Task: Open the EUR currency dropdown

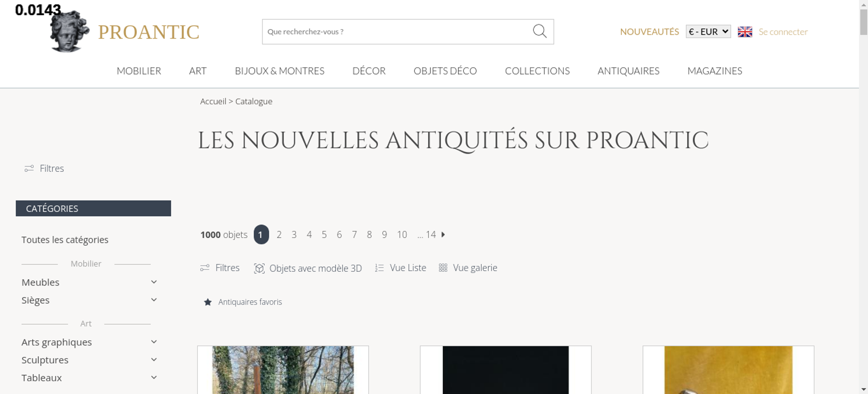Action: pos(708,32)
